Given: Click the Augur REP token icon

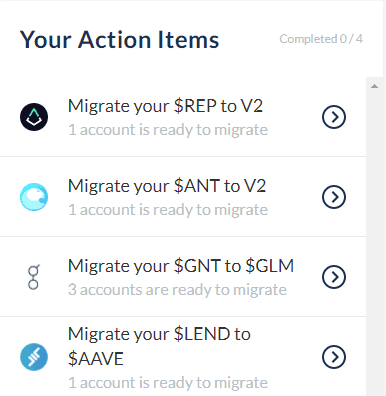Looking at the screenshot, I should pyautogui.click(x=34, y=117).
